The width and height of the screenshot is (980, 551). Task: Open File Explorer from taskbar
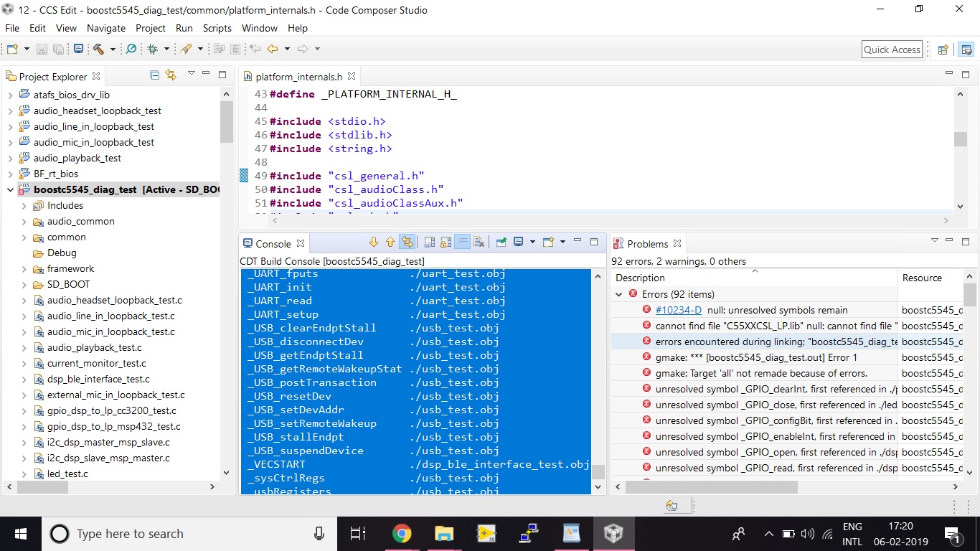(444, 533)
